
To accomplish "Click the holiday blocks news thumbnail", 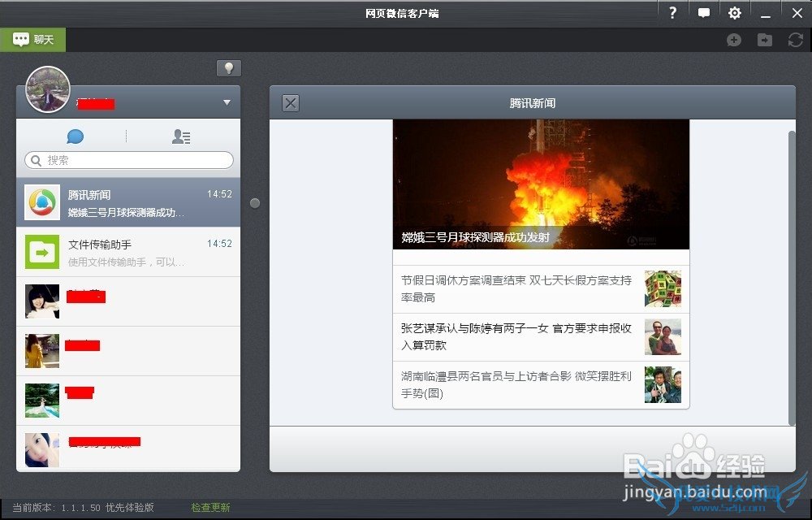I will [x=663, y=289].
